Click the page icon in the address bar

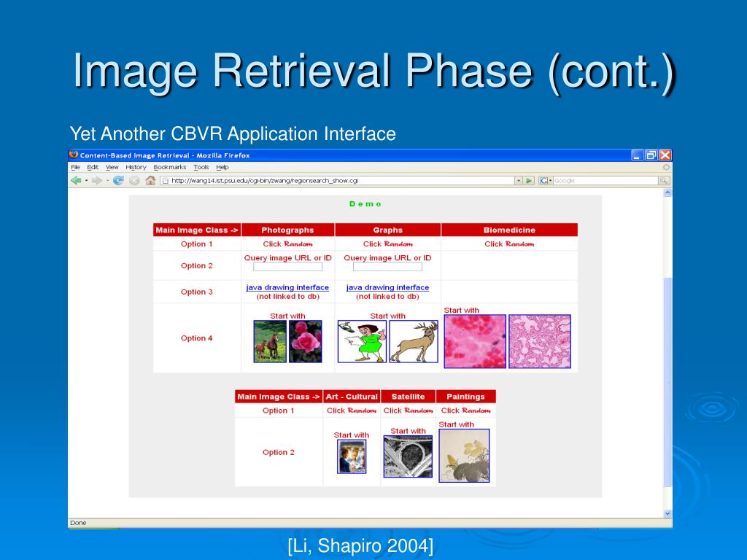point(166,181)
